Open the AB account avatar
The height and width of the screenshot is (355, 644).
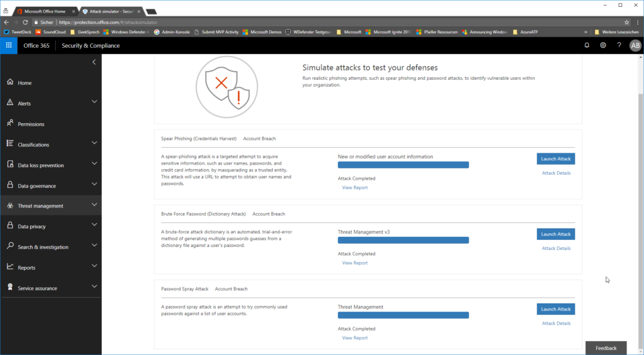[635, 46]
